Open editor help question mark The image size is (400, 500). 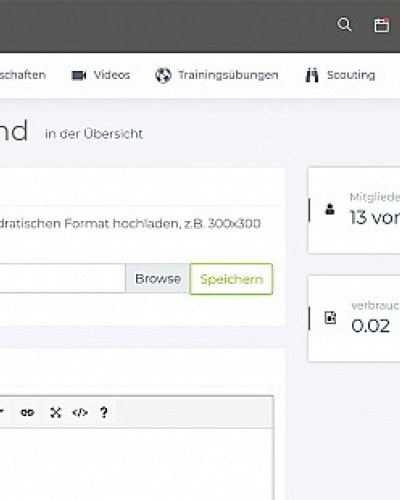click(x=104, y=413)
